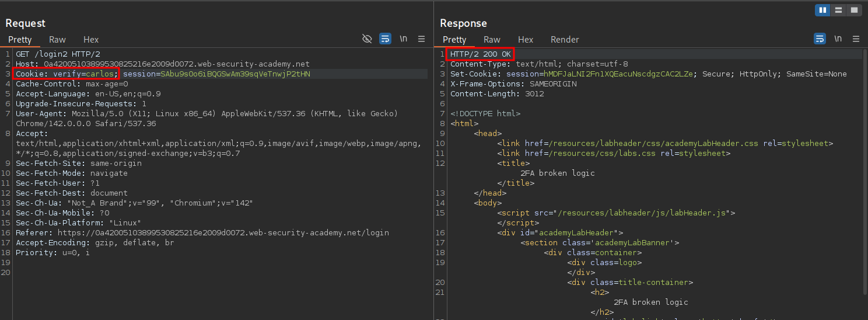Select the Pretty tab in Request panel

click(x=20, y=40)
